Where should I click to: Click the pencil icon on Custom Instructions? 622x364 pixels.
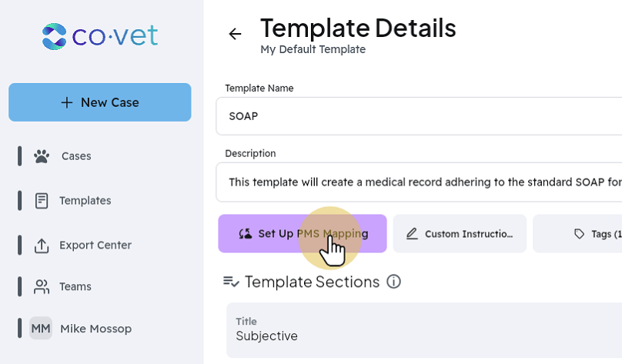coord(412,233)
